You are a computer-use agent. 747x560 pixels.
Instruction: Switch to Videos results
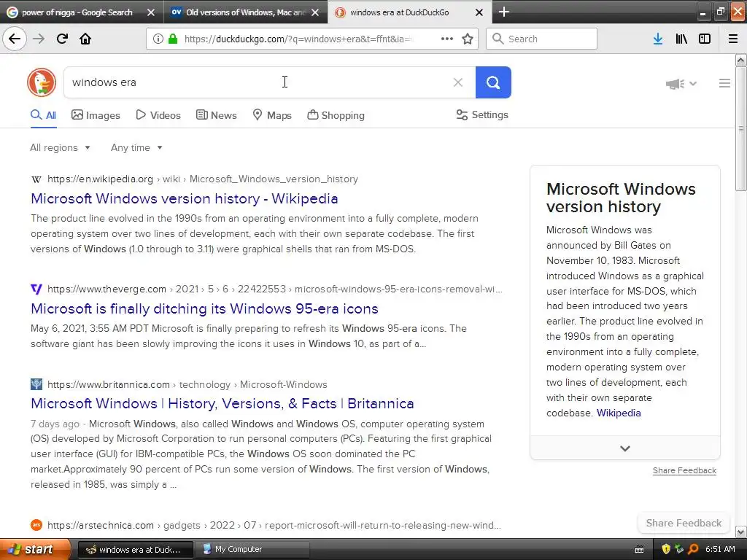tap(158, 115)
